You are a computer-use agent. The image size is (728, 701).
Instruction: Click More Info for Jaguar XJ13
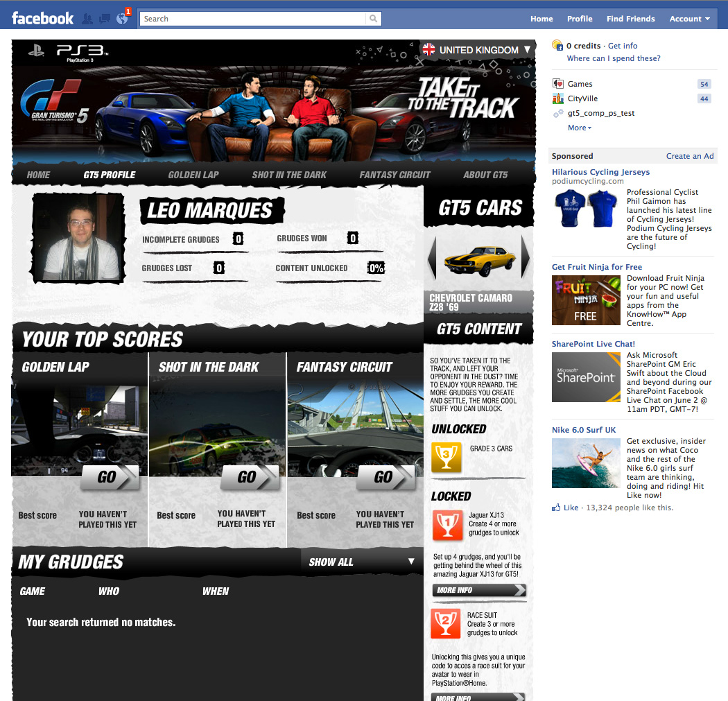tap(479, 590)
